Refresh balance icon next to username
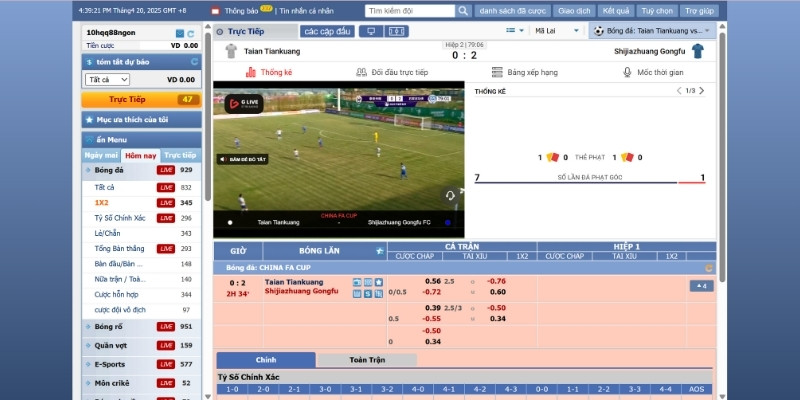Image resolution: width=800 pixels, height=400 pixels. (191, 34)
